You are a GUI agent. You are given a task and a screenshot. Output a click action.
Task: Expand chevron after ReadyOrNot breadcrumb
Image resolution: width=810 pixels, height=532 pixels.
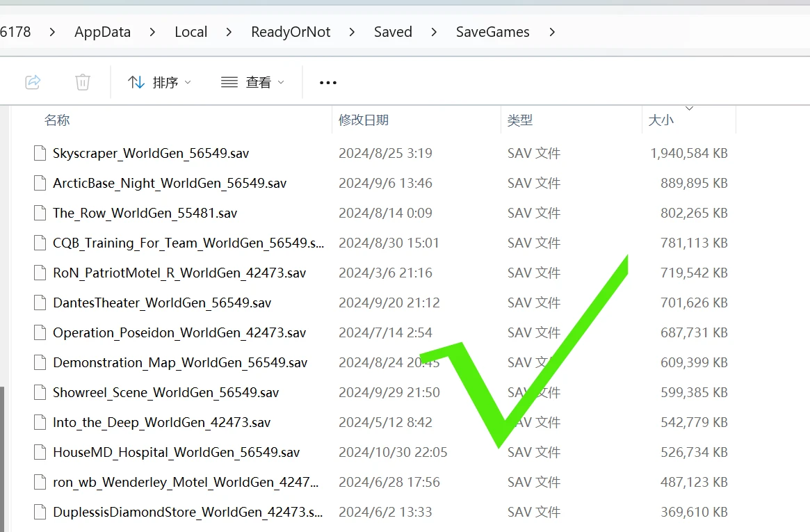point(352,32)
